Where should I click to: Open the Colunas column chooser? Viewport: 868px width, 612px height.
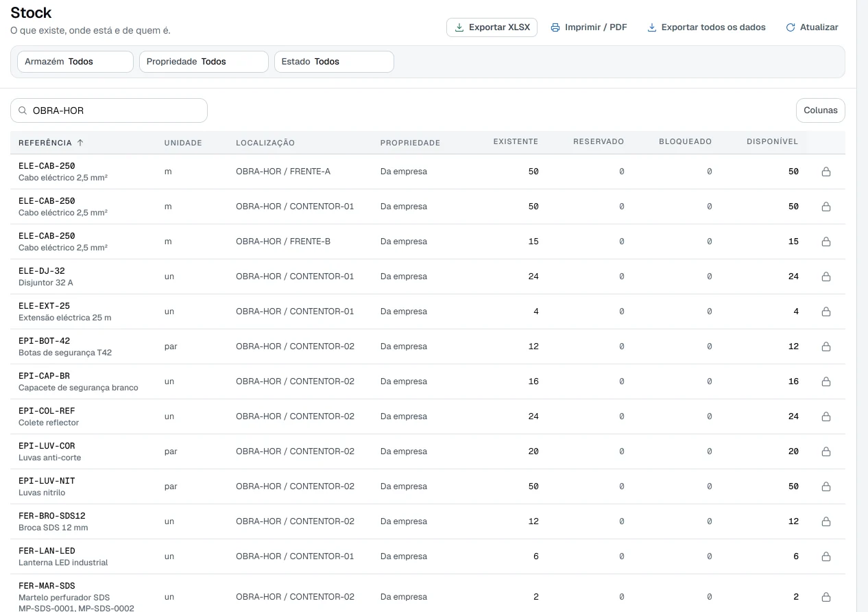(x=821, y=110)
